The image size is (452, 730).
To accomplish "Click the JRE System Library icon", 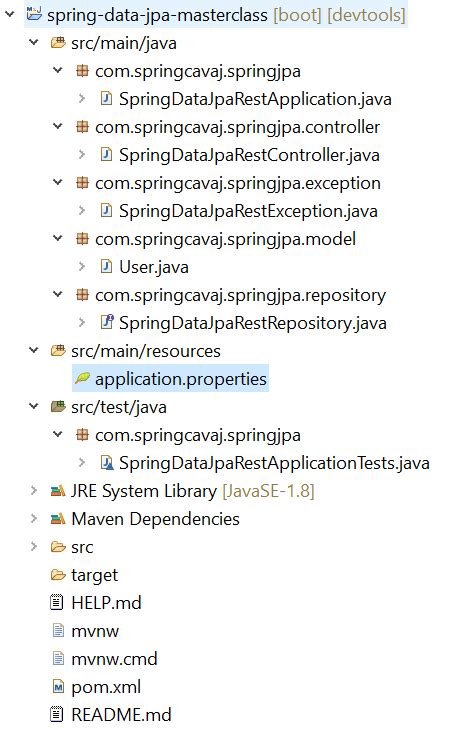I will coord(58,491).
